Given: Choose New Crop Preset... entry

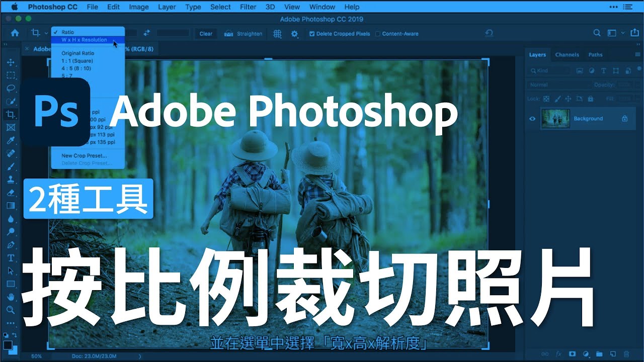Looking at the screenshot, I should [x=84, y=156].
